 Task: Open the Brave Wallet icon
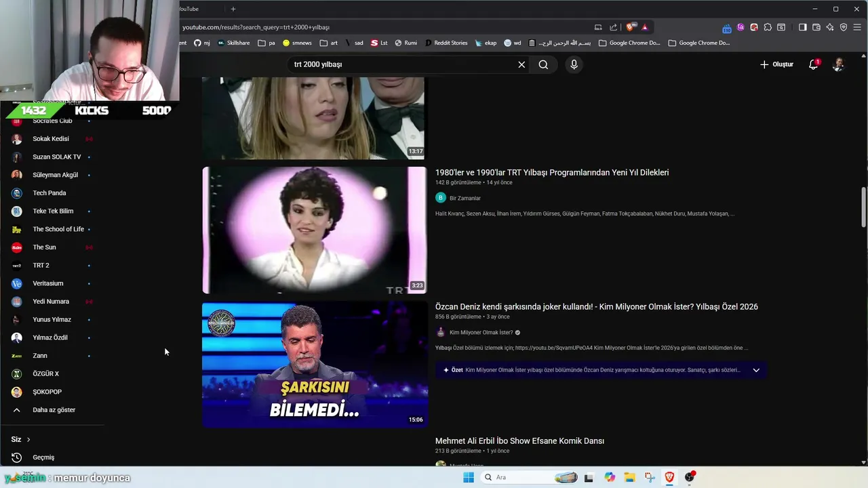pos(816,27)
